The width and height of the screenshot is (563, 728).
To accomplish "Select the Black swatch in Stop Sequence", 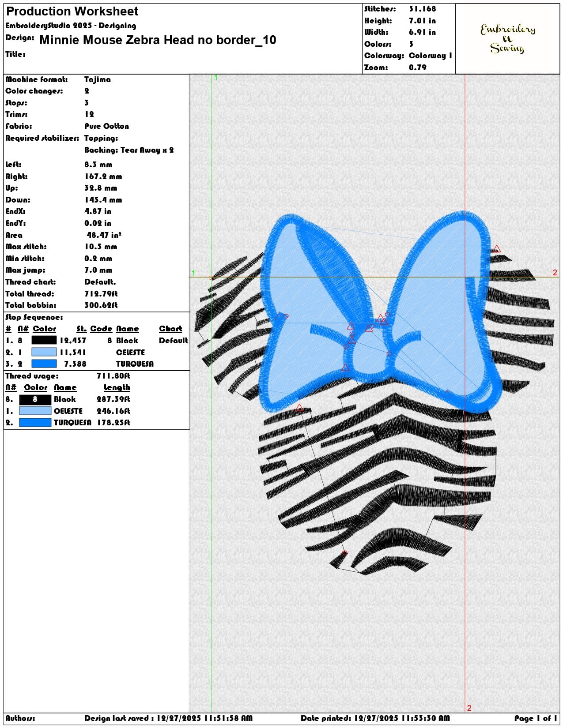I will tap(44, 340).
